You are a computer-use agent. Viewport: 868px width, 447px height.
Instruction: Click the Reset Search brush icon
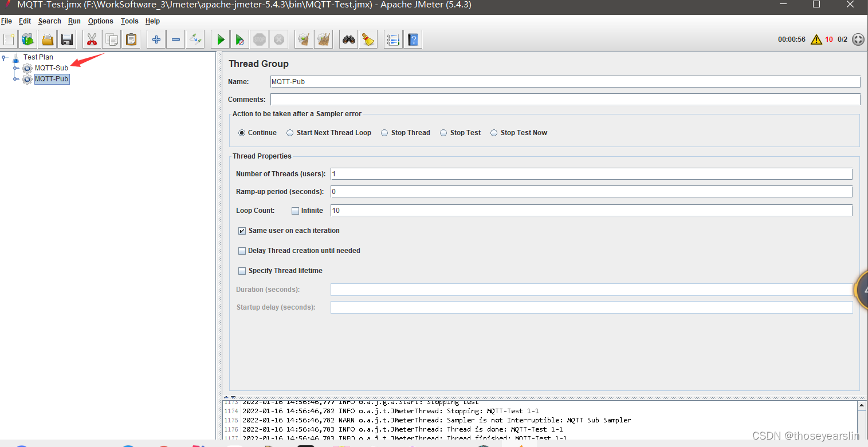[x=368, y=39]
